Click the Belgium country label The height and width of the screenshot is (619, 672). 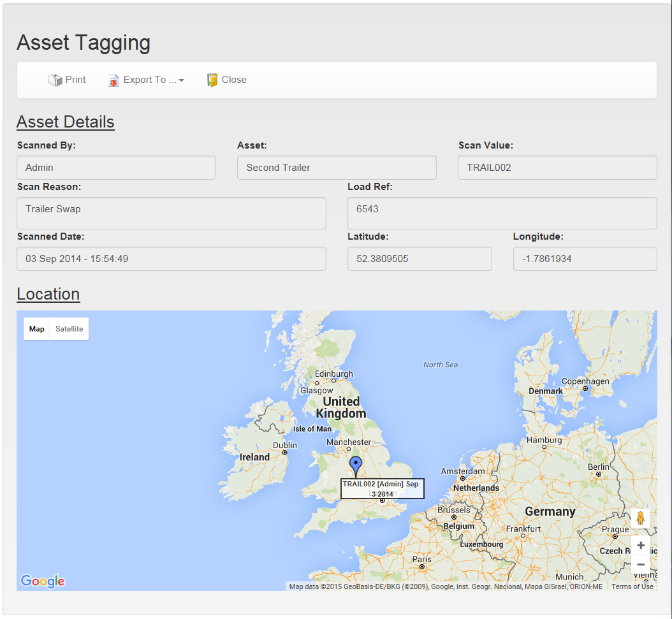tap(459, 526)
